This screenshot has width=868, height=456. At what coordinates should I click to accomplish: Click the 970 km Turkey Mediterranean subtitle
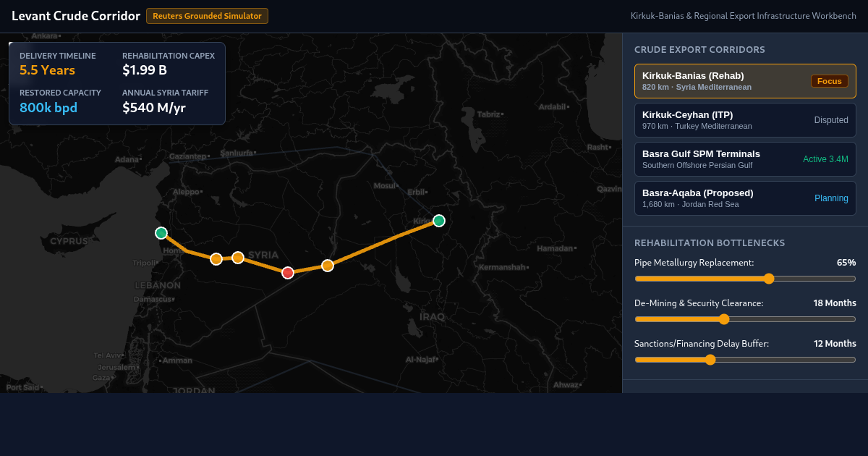coord(697,126)
